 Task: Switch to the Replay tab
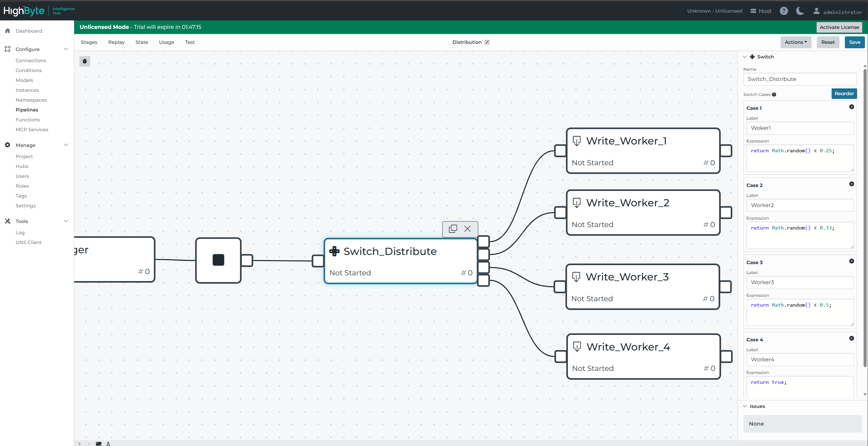[x=116, y=42]
